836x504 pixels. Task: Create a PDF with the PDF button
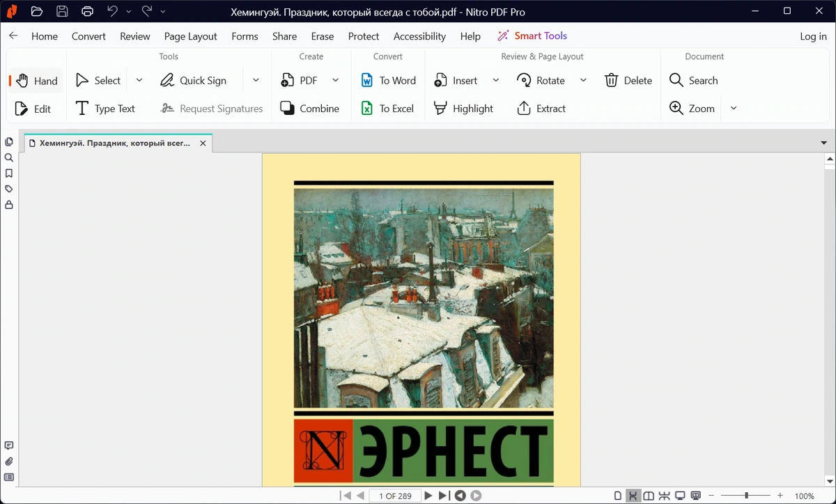pyautogui.click(x=299, y=81)
